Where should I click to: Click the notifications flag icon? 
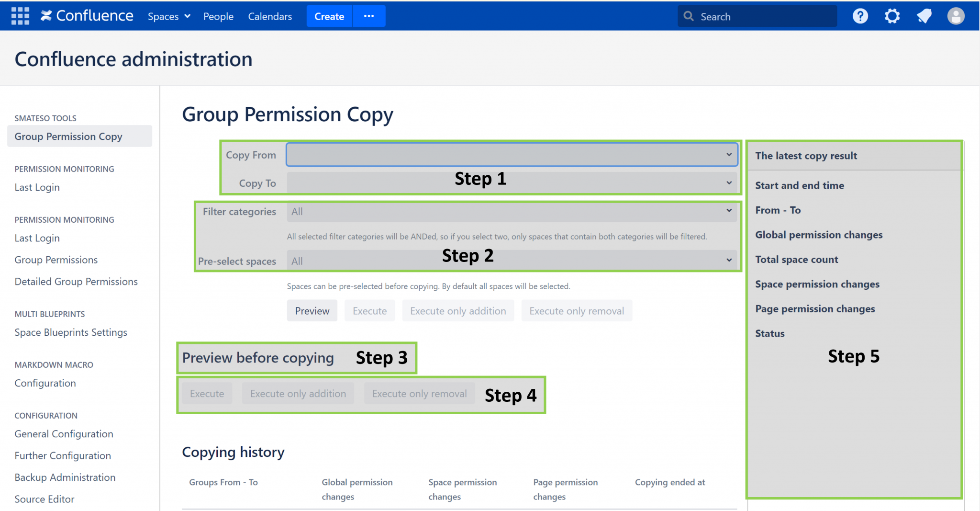924,16
